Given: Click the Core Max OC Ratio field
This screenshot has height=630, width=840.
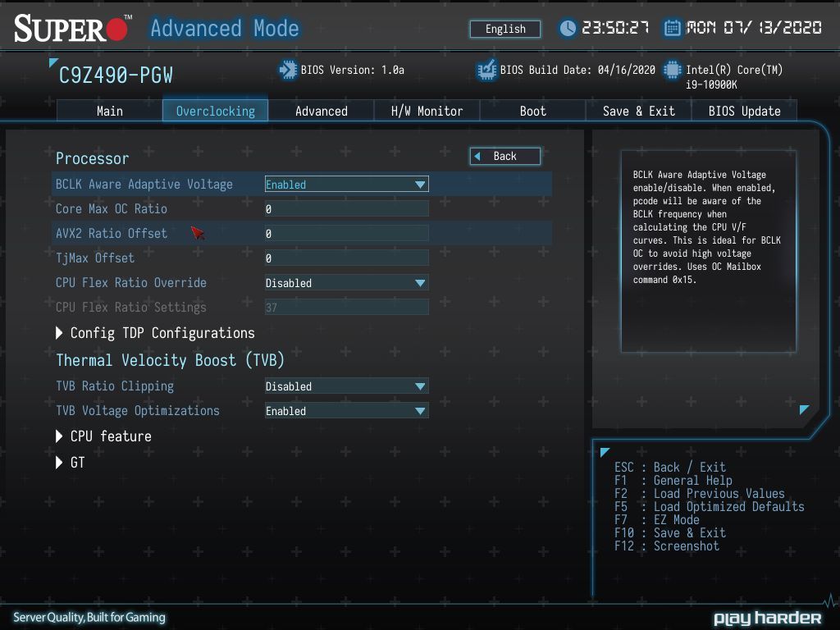Looking at the screenshot, I should pos(347,209).
